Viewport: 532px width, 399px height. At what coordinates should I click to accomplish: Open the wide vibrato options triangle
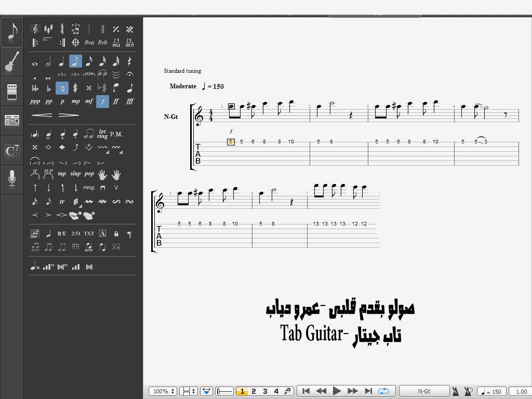point(121,152)
